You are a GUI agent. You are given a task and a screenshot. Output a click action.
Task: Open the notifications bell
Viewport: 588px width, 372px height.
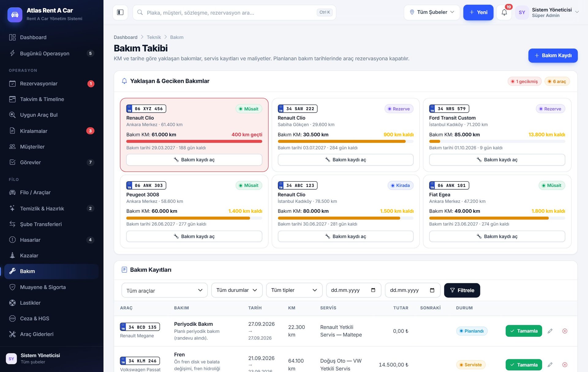click(504, 12)
